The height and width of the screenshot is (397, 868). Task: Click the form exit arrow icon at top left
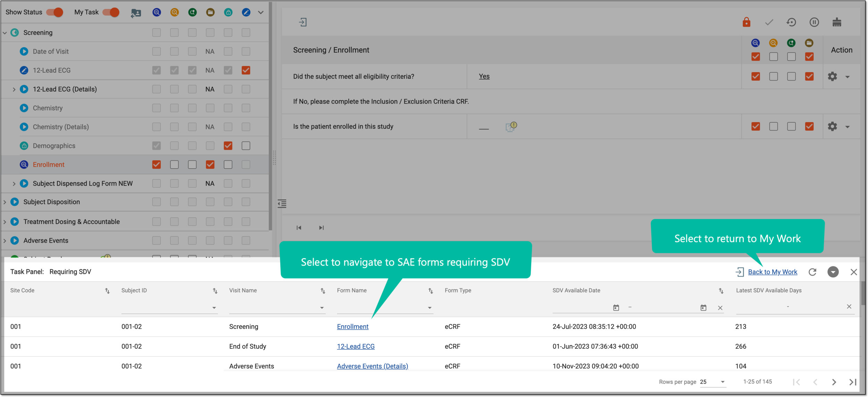303,23
